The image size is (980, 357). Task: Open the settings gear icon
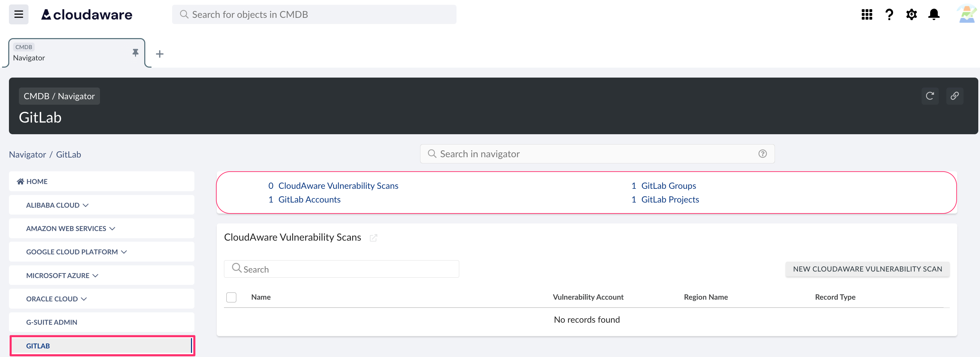pyautogui.click(x=912, y=14)
